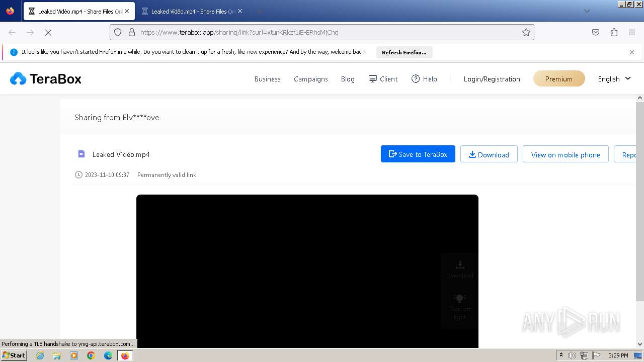View site security padlock info
The height and width of the screenshot is (362, 644).
(132, 32)
